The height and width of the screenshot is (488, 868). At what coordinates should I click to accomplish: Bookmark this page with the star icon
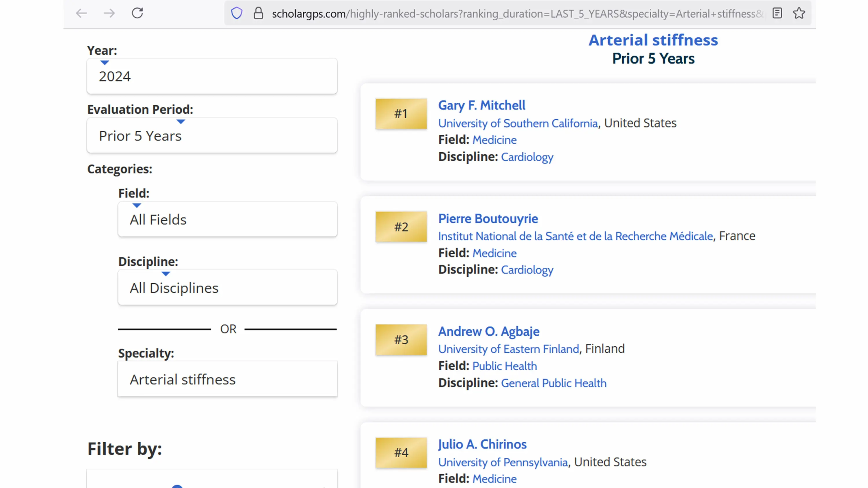click(x=799, y=14)
